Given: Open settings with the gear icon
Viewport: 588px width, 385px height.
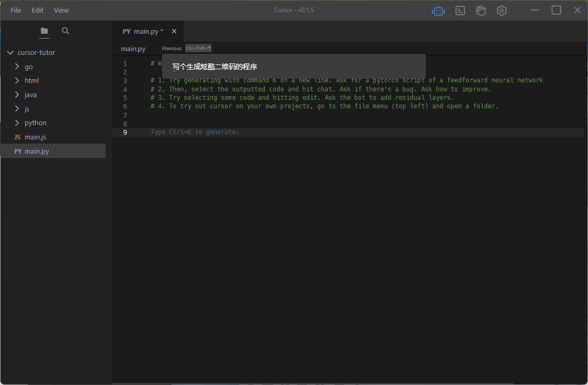Looking at the screenshot, I should click(501, 11).
